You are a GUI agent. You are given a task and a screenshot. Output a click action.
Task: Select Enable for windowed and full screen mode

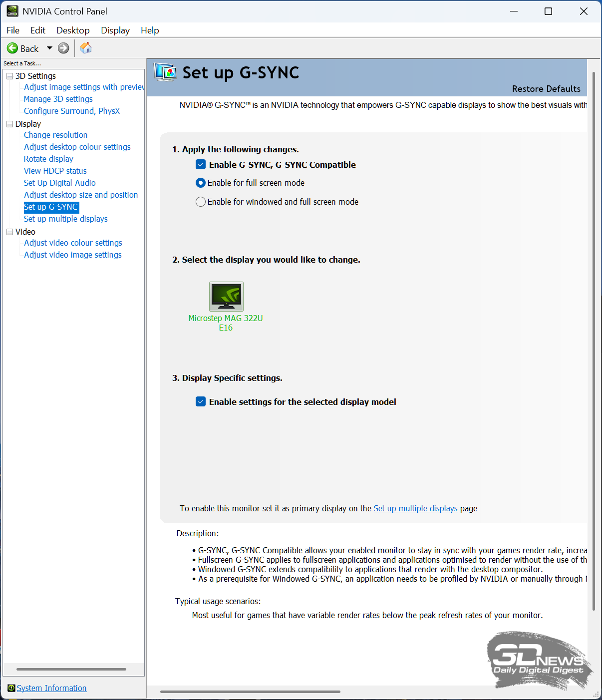pos(201,202)
